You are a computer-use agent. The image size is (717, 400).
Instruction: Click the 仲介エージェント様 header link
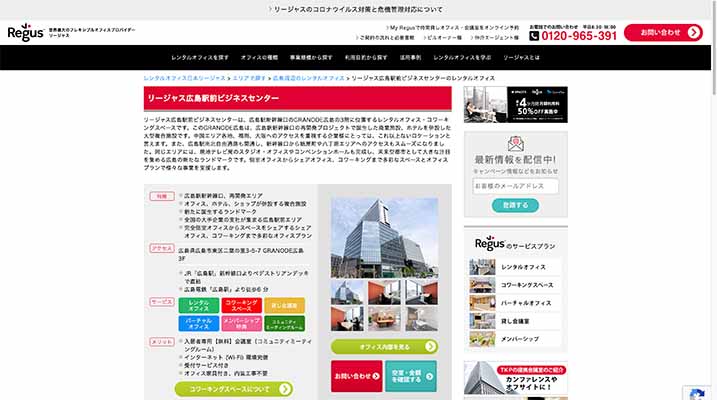495,38
